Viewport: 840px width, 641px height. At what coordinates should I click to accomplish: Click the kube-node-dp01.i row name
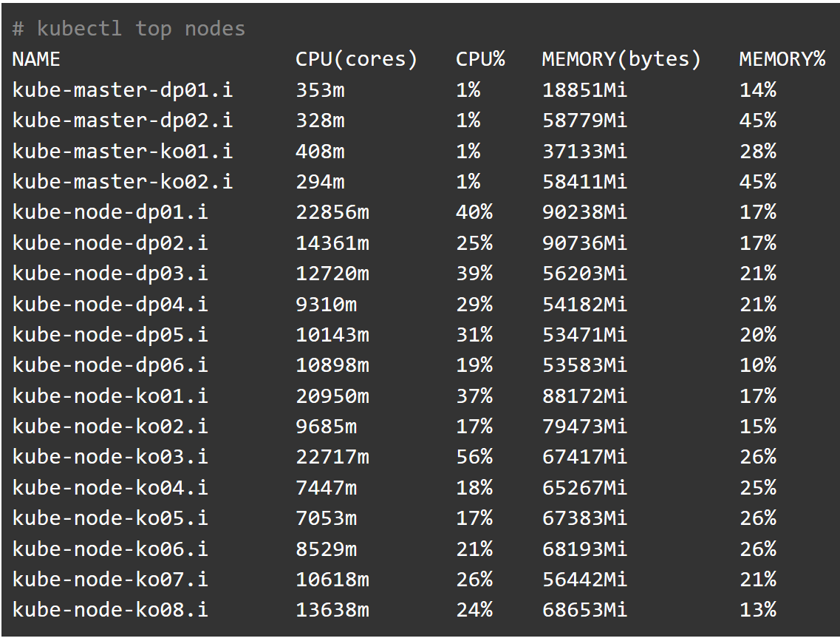110,212
